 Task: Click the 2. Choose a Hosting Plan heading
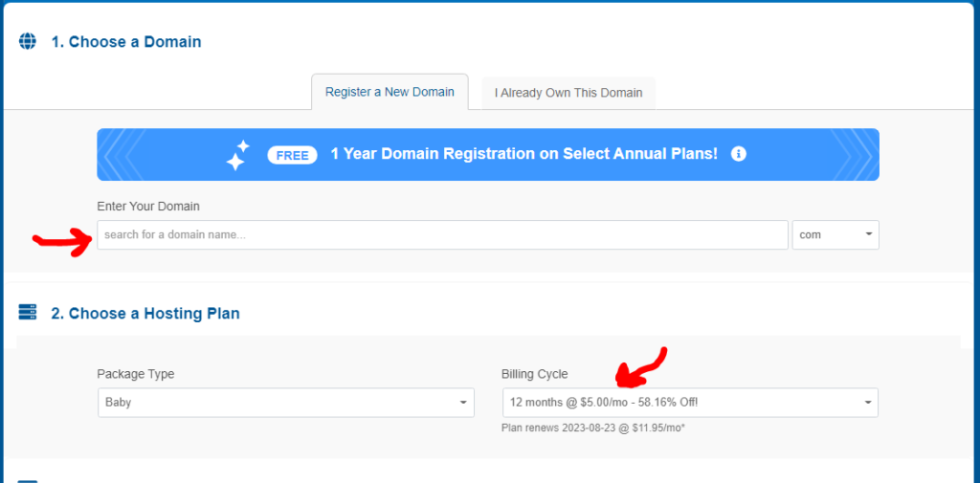point(145,313)
